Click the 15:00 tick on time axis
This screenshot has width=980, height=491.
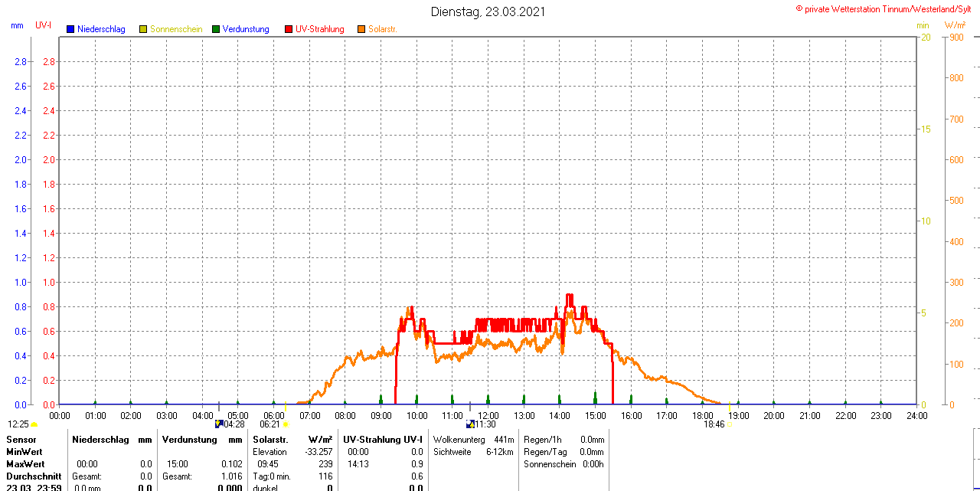coord(595,415)
